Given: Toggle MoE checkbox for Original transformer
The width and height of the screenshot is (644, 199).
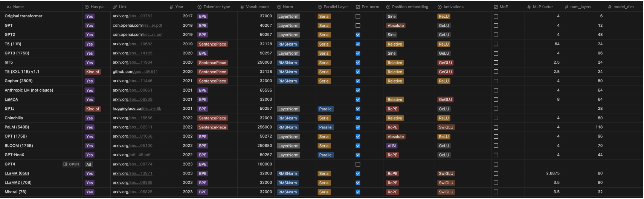Looking at the screenshot, I should [x=496, y=16].
